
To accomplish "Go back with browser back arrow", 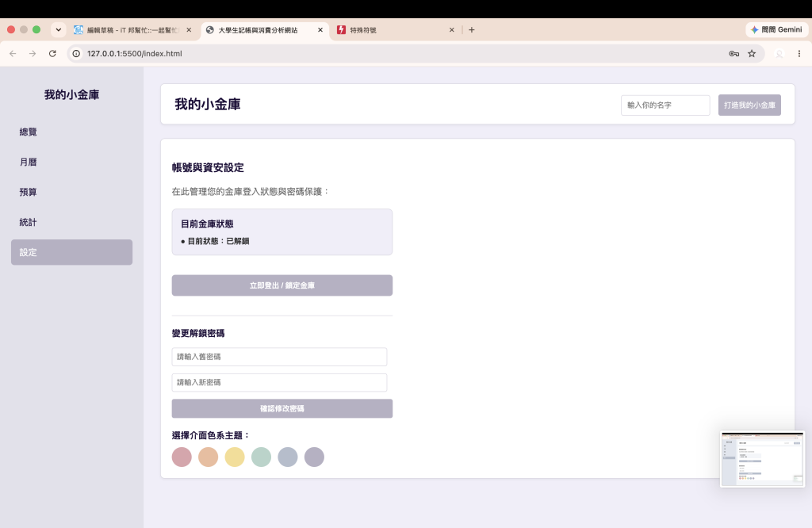I will (13, 53).
